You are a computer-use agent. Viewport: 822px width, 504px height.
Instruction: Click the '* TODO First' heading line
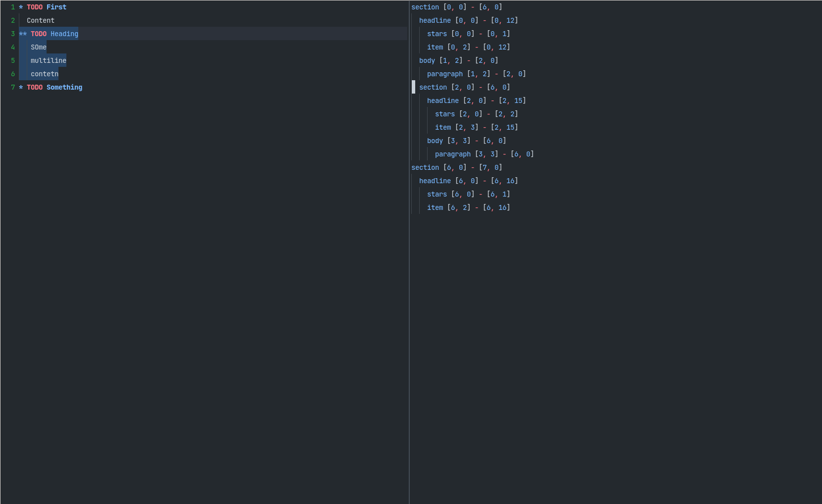tap(43, 7)
